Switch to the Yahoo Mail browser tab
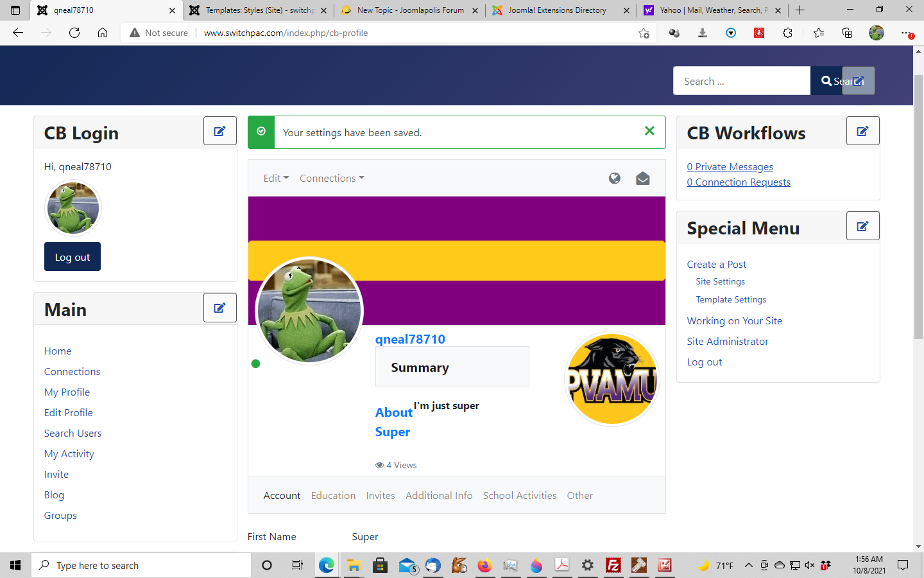 click(713, 10)
